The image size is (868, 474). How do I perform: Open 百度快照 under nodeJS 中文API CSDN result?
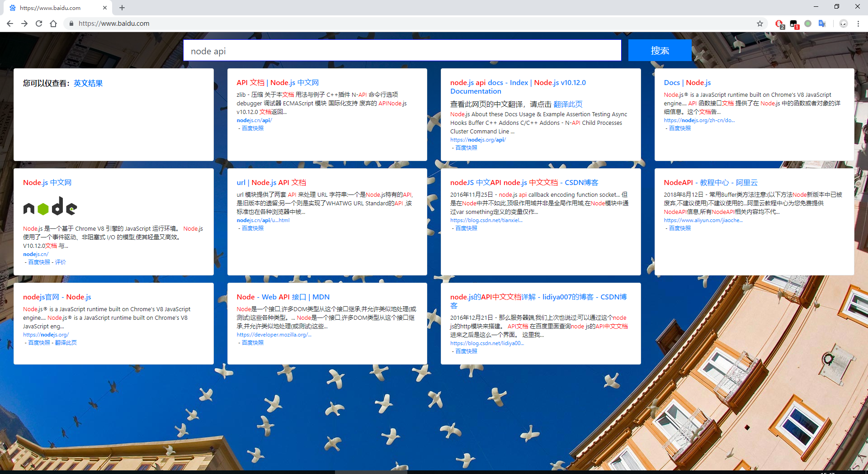466,228
